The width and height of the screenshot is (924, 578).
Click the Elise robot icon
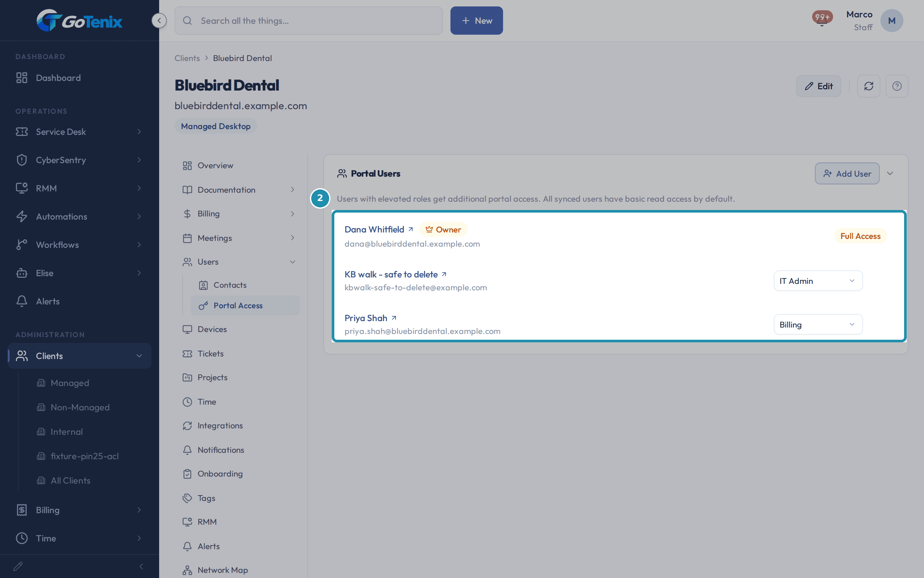pos(22,273)
